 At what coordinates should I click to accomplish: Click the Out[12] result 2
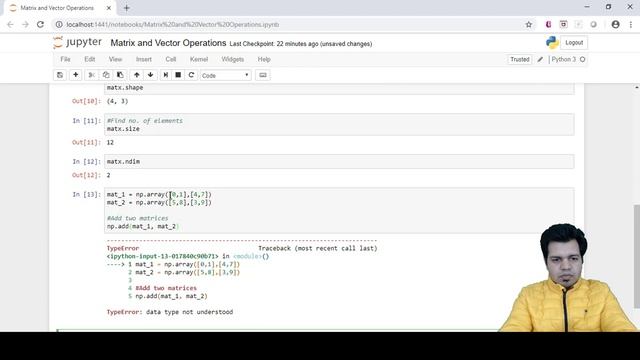109,175
